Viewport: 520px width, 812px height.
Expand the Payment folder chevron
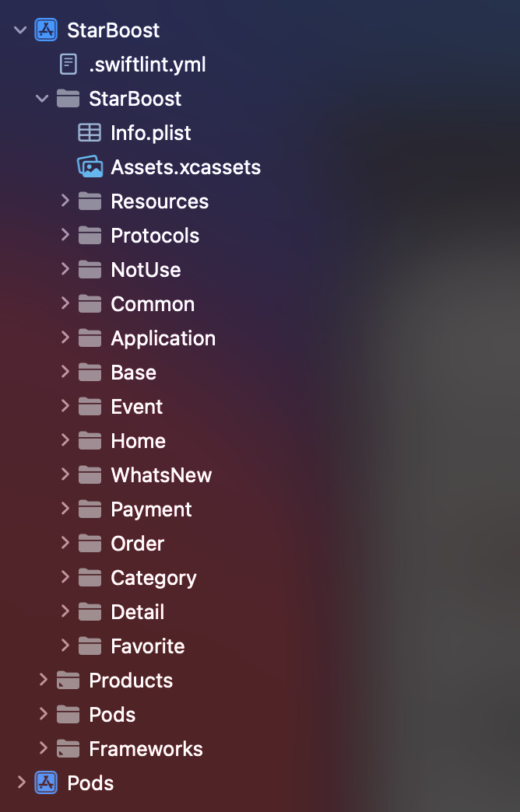click(65, 509)
